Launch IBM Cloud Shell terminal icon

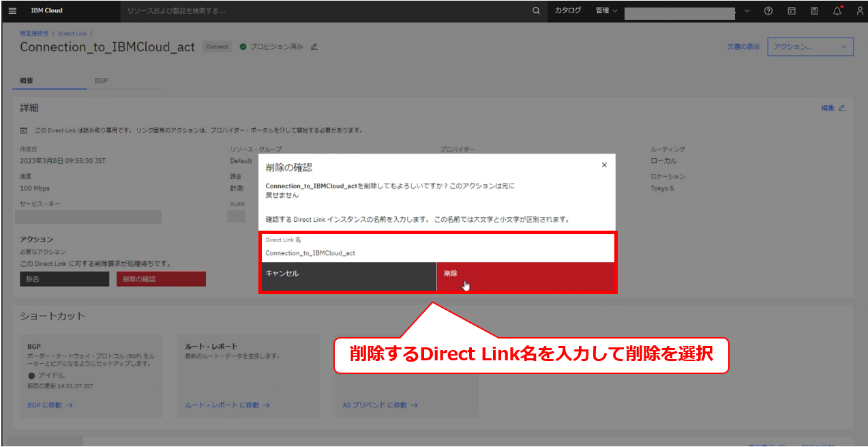[x=792, y=11]
